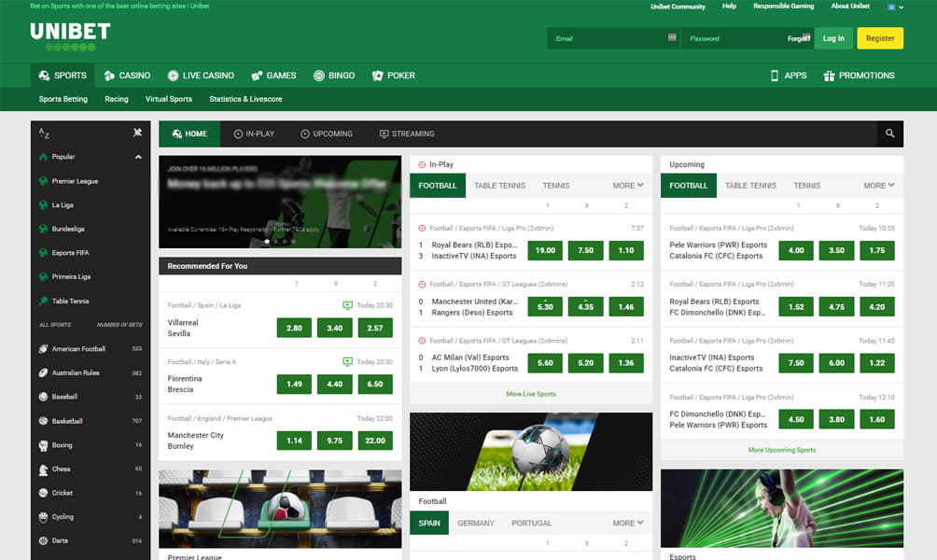Open La Liga in the sidebar
Screen dimensions: 937x560
click(x=63, y=205)
